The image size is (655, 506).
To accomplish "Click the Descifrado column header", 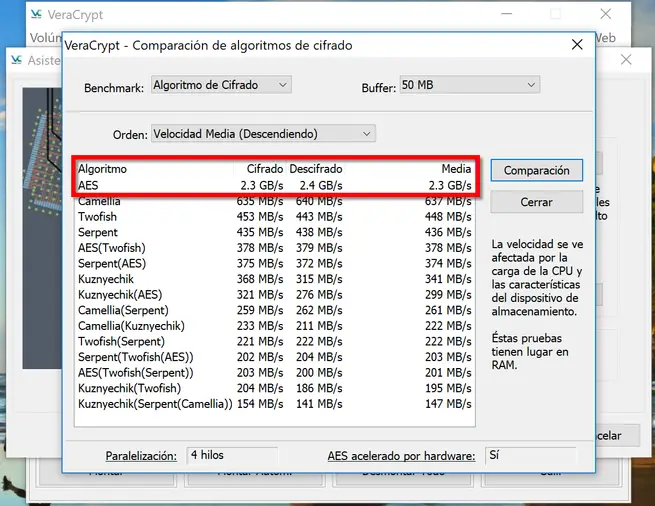I will tap(315, 169).
